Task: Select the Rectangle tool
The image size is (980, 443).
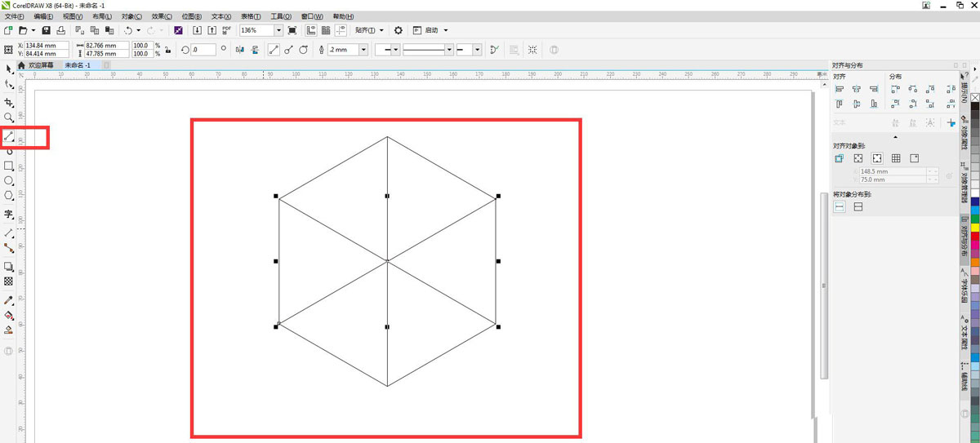Action: 9,166
